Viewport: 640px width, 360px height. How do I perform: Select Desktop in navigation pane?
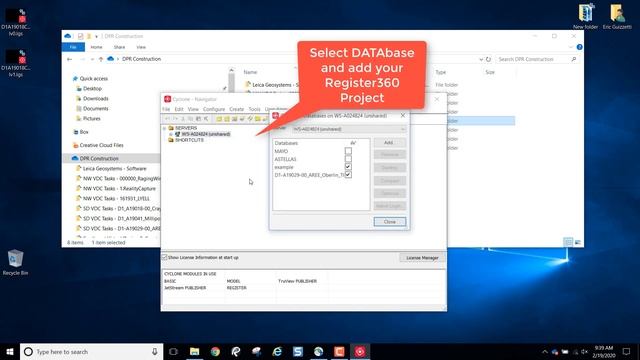coord(92,89)
